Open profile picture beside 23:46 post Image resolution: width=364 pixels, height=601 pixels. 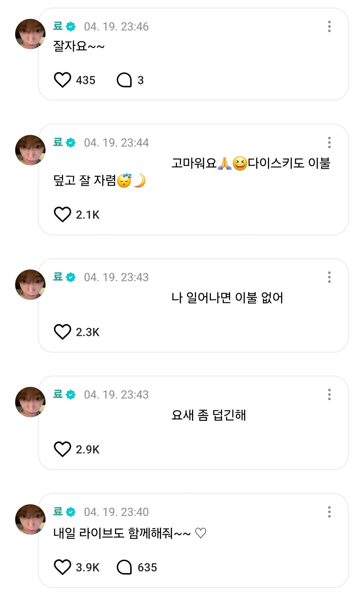[x=30, y=34]
